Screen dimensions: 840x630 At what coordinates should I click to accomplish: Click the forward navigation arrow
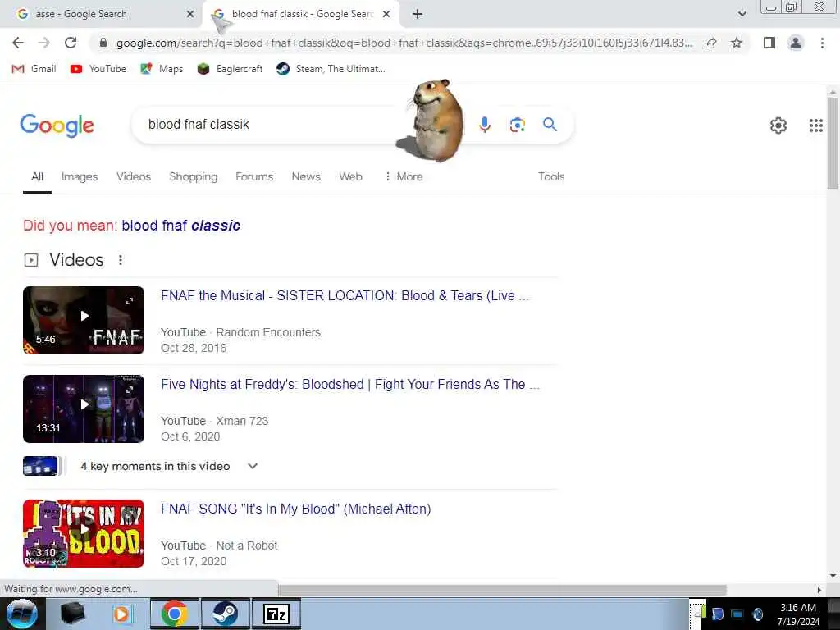44,43
